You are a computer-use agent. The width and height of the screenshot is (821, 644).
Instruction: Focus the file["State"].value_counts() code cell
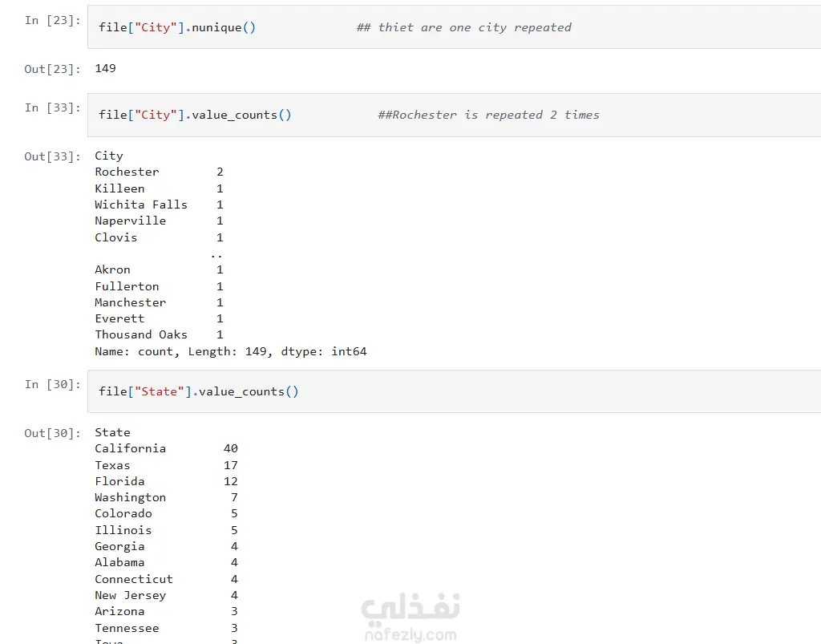pos(454,391)
